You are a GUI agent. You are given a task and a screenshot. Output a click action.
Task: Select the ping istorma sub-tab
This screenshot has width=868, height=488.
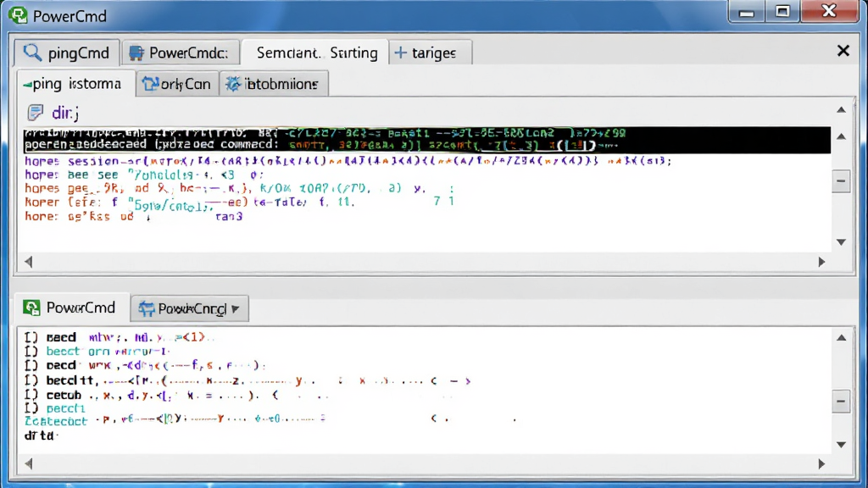click(x=75, y=84)
